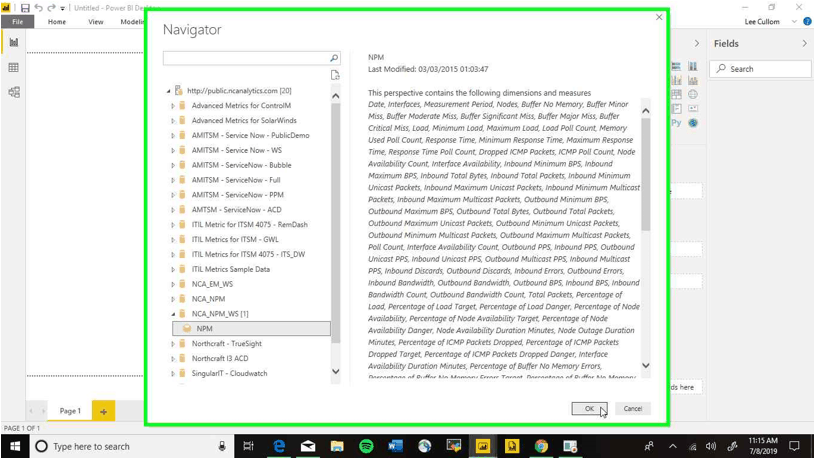Viewport: 816px width, 459px height.
Task: Click the OK button in Navigator
Action: coord(589,409)
